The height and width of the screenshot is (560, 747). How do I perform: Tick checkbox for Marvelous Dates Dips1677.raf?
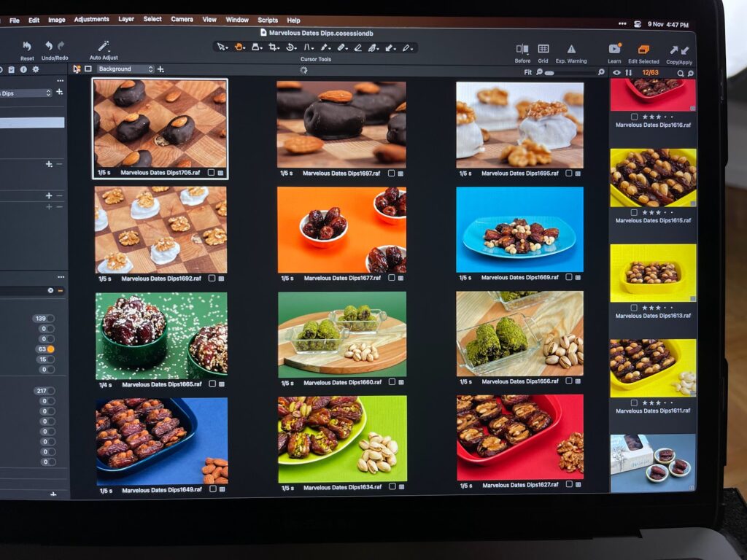(x=391, y=278)
